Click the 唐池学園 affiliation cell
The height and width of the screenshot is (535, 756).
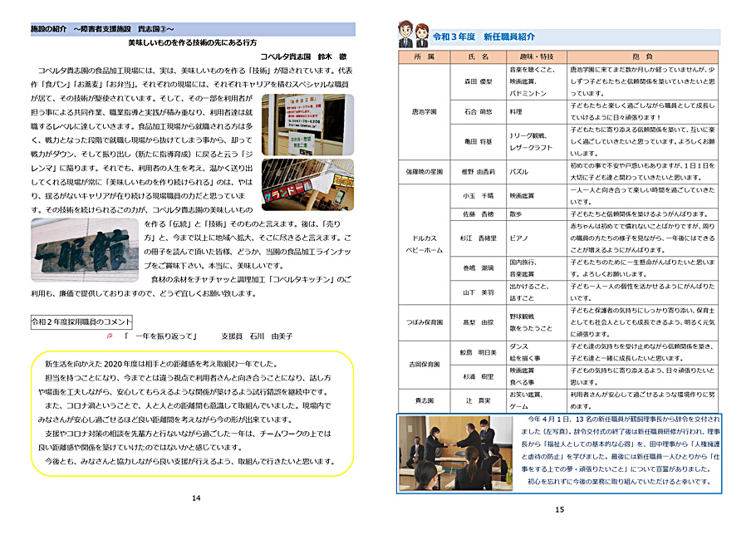point(425,112)
